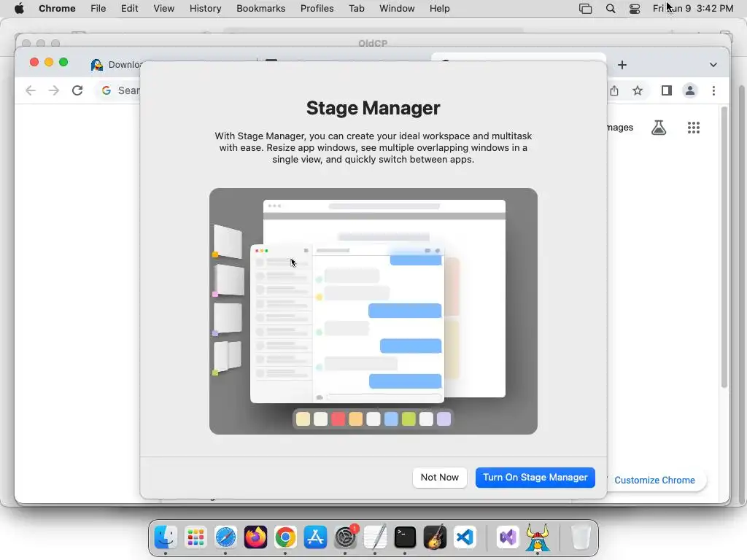Open Launchpad from the Dock
The image size is (747, 560).
(196, 537)
